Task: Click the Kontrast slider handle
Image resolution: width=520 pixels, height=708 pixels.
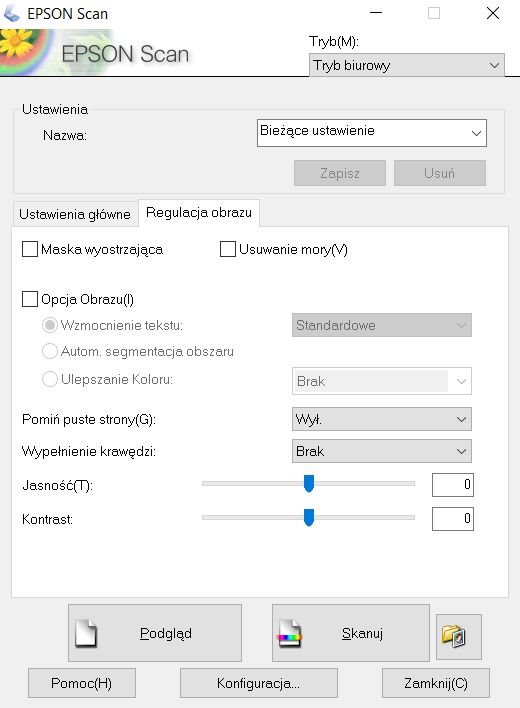Action: [309, 517]
